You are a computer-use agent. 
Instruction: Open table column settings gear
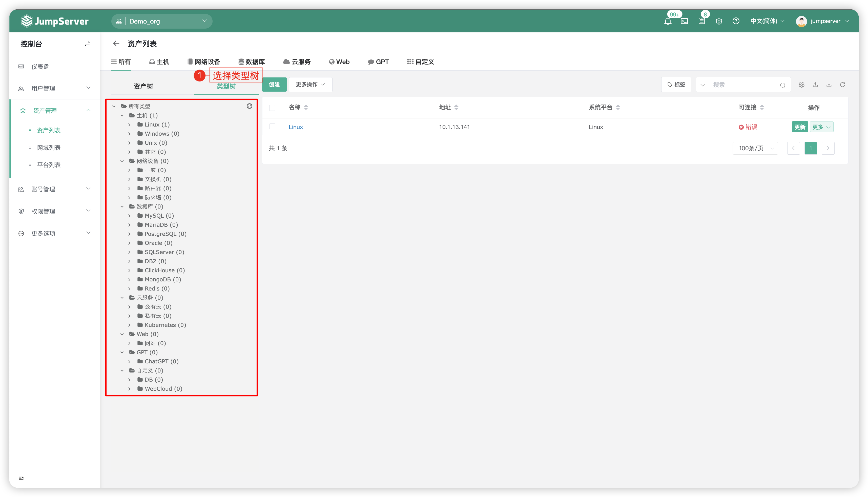801,85
